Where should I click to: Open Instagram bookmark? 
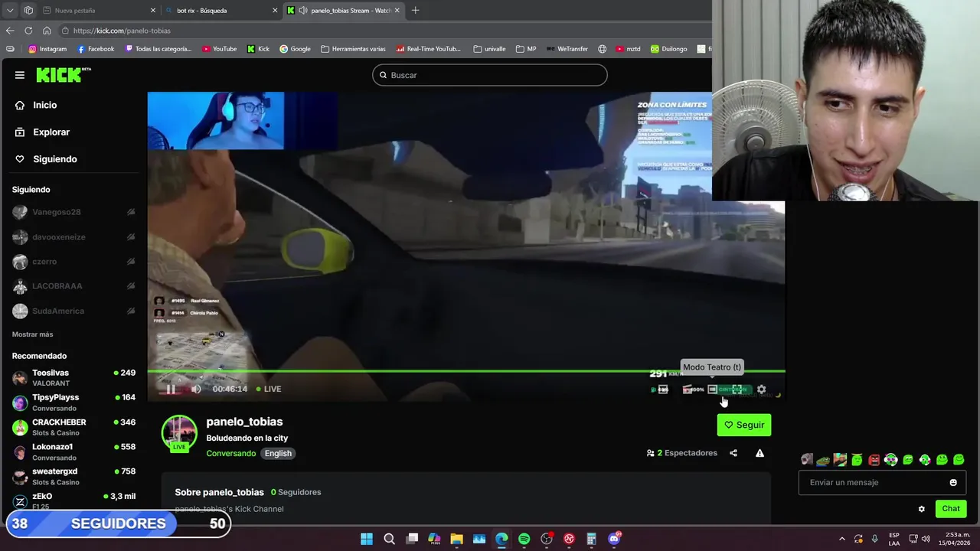click(47, 49)
